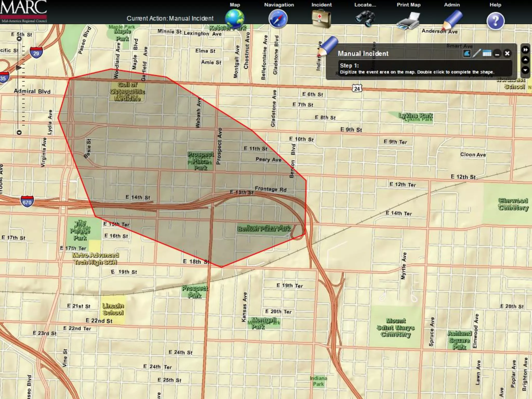Screen dimensions: 532x399
Task: Click the 'E 22nd St' street label
Action: point(99,321)
